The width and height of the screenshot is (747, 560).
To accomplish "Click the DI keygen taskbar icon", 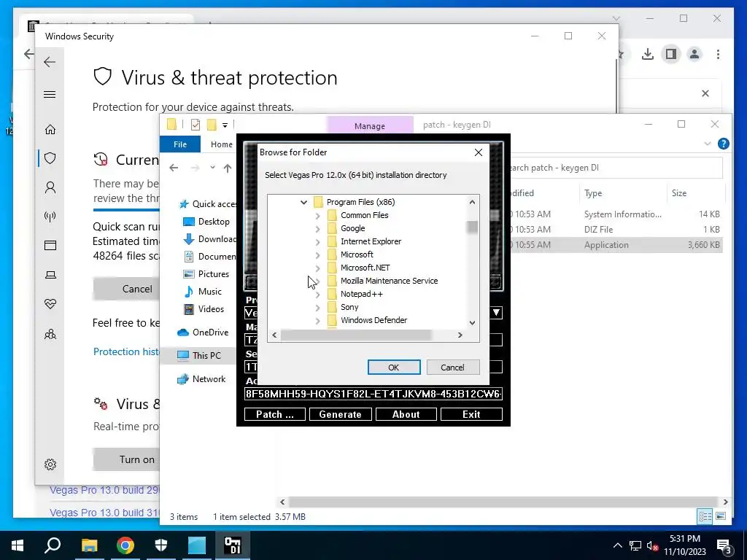I will (233, 545).
